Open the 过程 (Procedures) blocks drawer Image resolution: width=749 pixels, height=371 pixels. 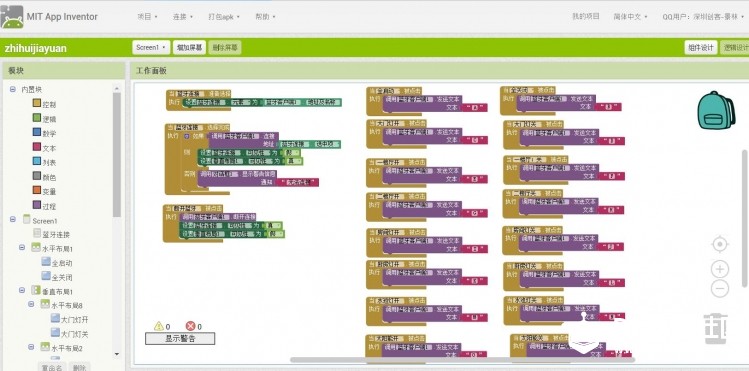(x=44, y=206)
